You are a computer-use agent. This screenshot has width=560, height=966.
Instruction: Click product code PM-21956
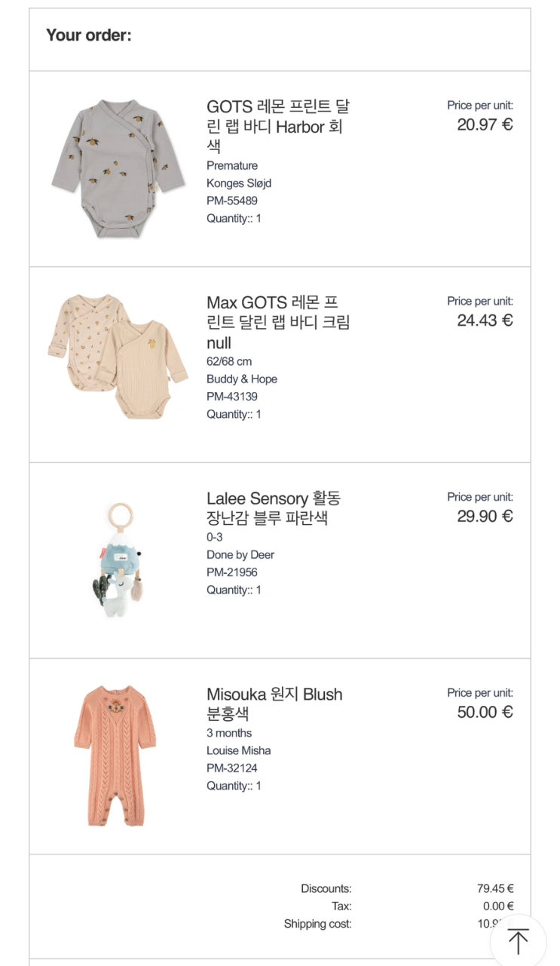click(232, 572)
